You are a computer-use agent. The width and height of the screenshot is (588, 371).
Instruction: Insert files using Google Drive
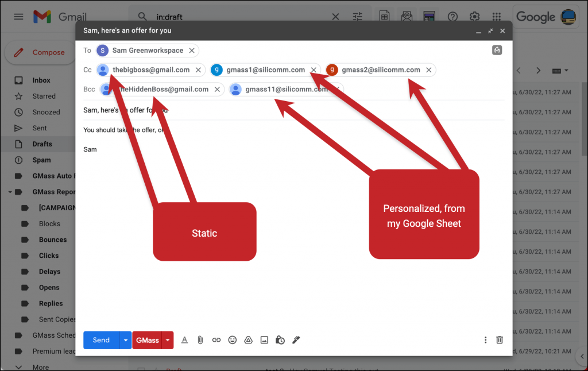coord(248,339)
